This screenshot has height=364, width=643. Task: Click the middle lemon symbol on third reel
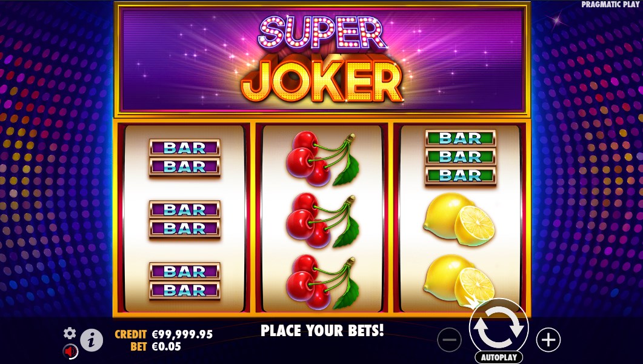459,219
